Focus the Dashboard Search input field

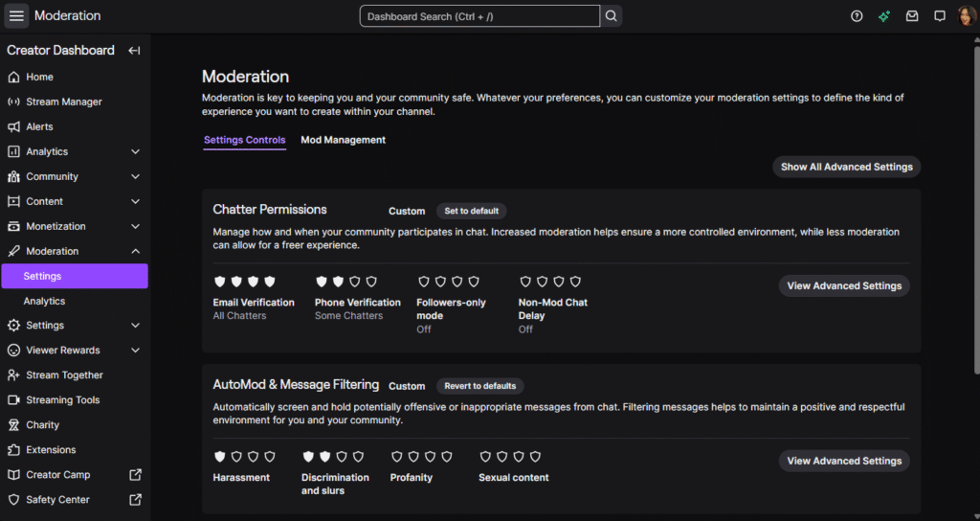pos(479,16)
